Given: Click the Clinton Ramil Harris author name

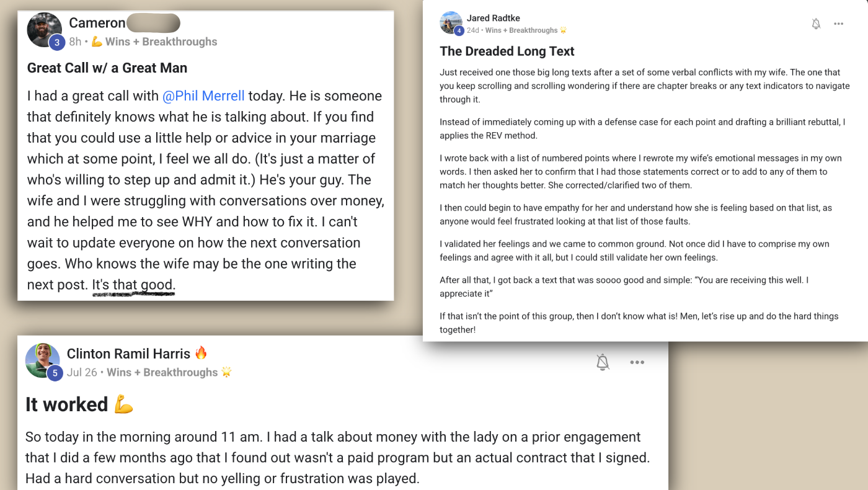Looking at the screenshot, I should coord(128,354).
